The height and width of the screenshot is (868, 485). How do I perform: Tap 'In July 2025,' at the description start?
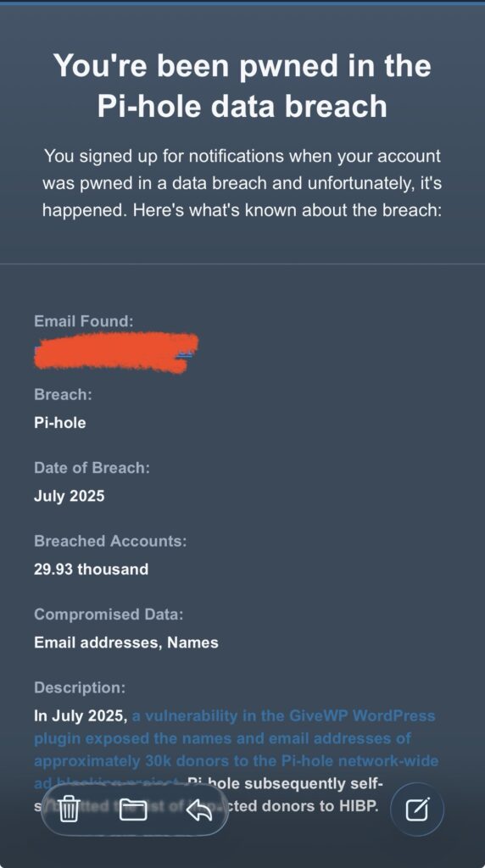(x=81, y=715)
